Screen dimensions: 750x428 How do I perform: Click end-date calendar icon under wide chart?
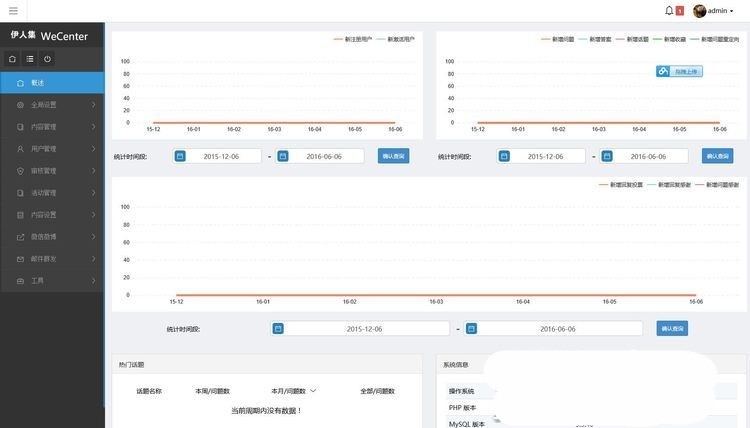tap(471, 329)
